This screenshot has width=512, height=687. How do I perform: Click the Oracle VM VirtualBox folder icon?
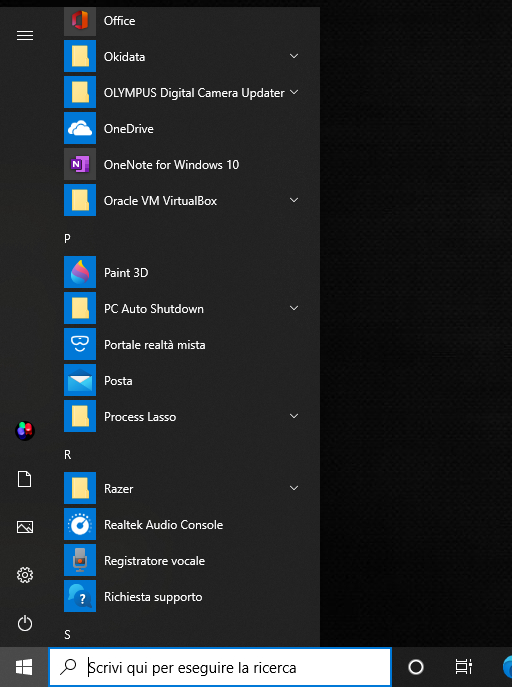click(80, 200)
